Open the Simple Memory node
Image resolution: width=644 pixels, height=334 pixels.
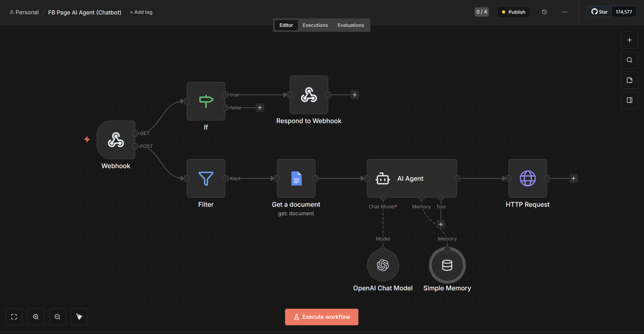tap(447, 265)
